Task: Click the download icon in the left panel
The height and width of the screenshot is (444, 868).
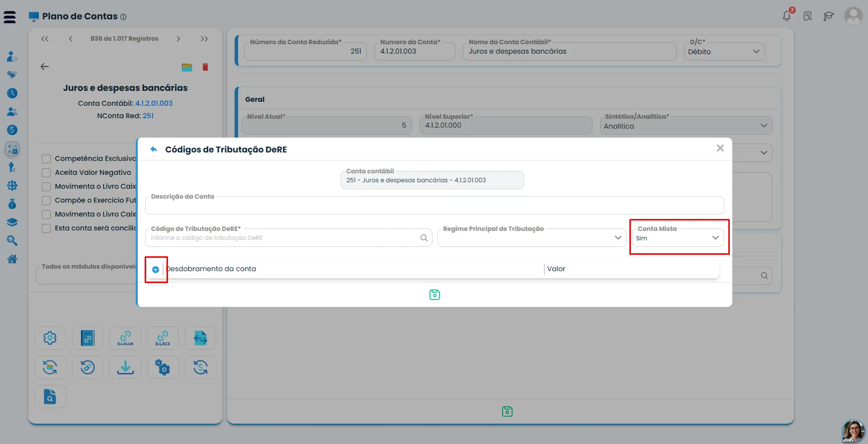Action: 125,368
